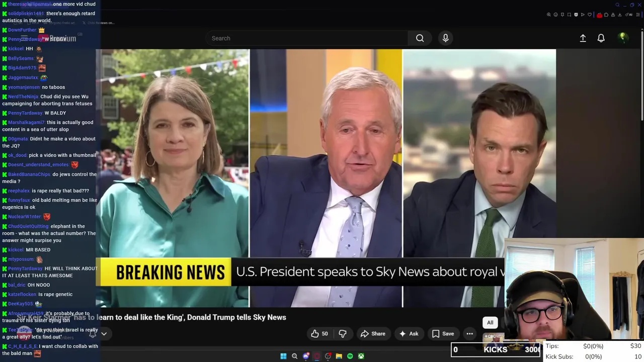Viewport: 644px width, 362px height.
Task: Click chat message 'MR BASED'
Action: [38, 250]
